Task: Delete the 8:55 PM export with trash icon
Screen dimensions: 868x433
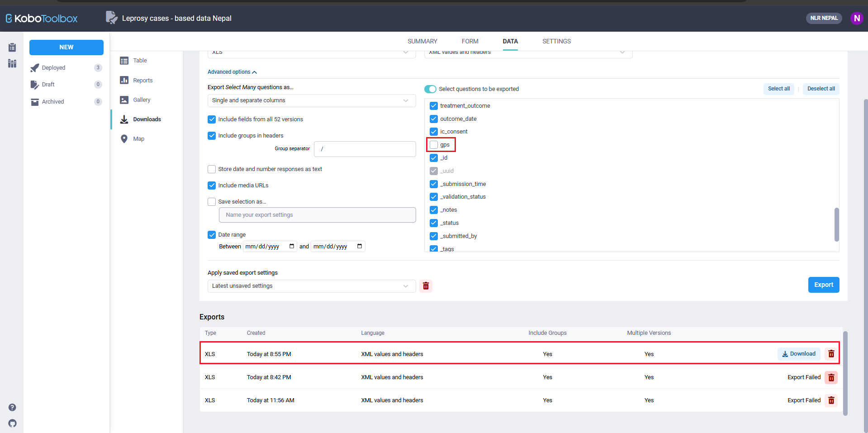Action: (831, 354)
